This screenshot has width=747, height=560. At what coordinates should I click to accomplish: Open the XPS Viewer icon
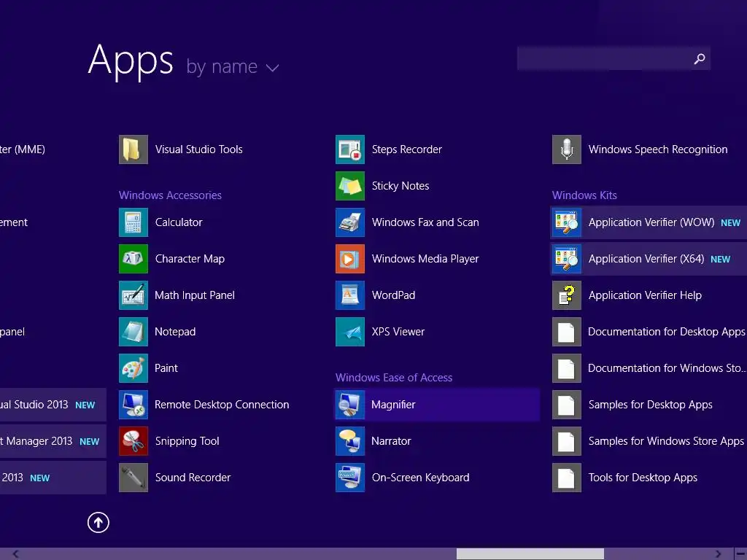tap(350, 332)
